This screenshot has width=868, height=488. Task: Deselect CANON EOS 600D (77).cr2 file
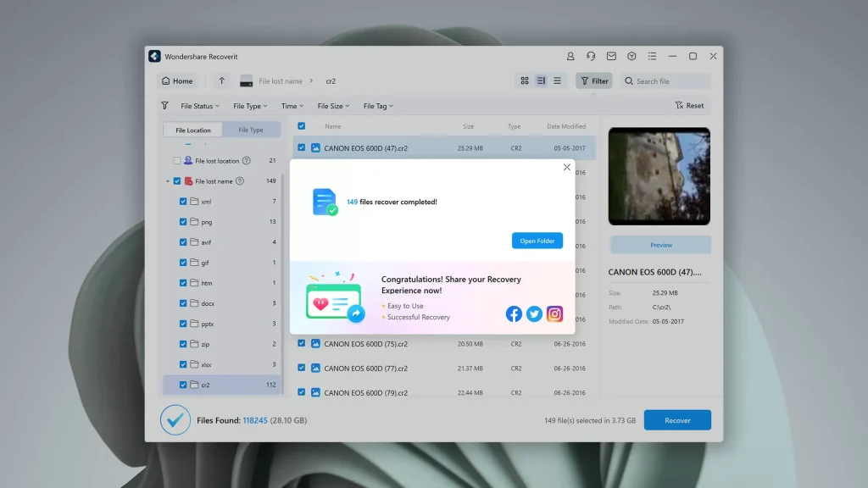click(x=301, y=368)
